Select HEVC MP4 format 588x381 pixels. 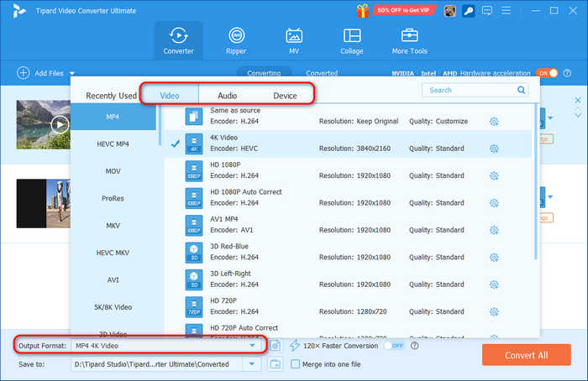pos(113,144)
